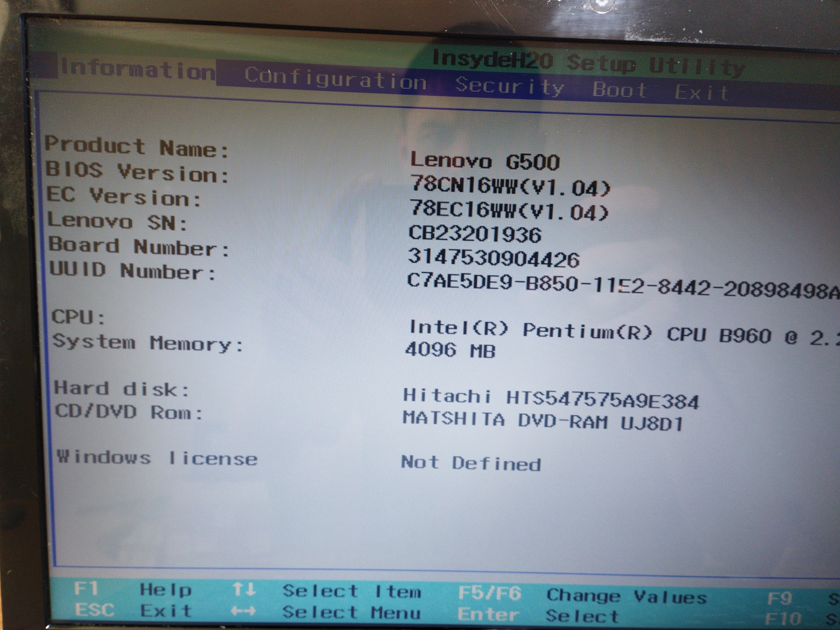The height and width of the screenshot is (630, 840).
Task: Click the Product Name label
Action: tap(137, 147)
